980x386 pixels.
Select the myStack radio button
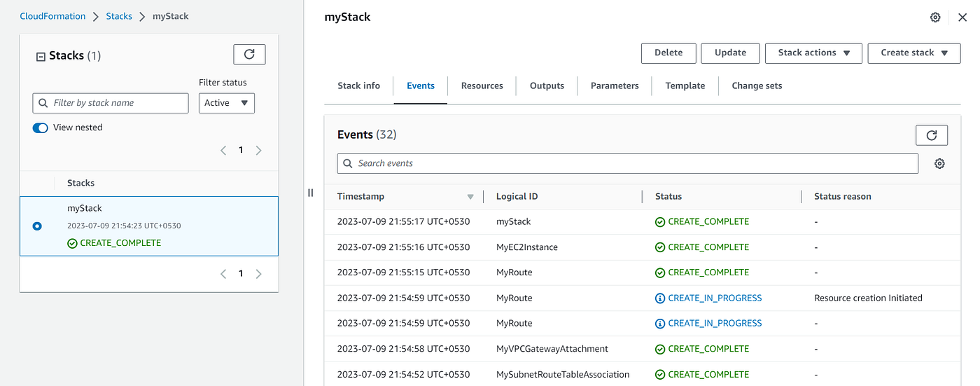coord(37,226)
